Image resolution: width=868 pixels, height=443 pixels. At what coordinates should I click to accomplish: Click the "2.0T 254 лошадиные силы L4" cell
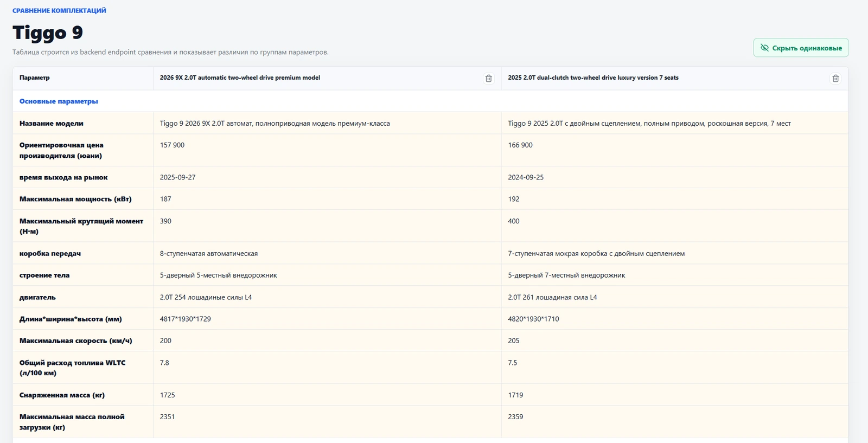pos(206,297)
